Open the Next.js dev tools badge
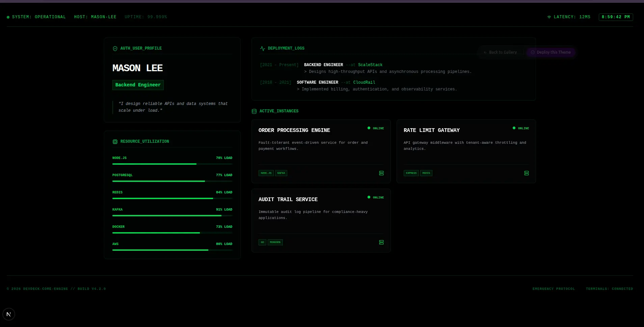644x327 pixels. [9, 314]
